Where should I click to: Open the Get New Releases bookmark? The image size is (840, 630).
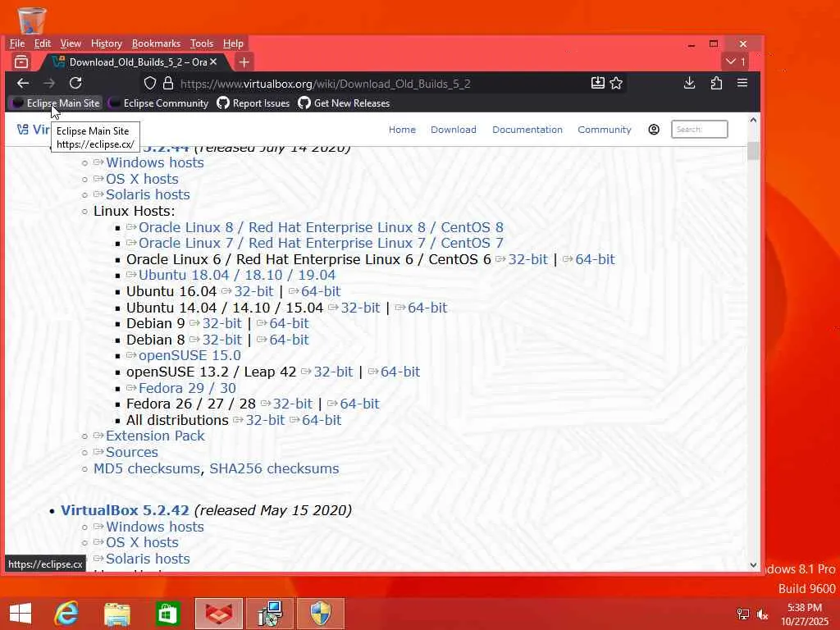344,103
